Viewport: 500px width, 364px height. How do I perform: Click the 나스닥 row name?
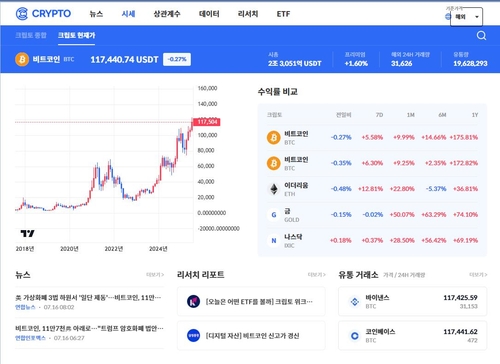tap(293, 241)
